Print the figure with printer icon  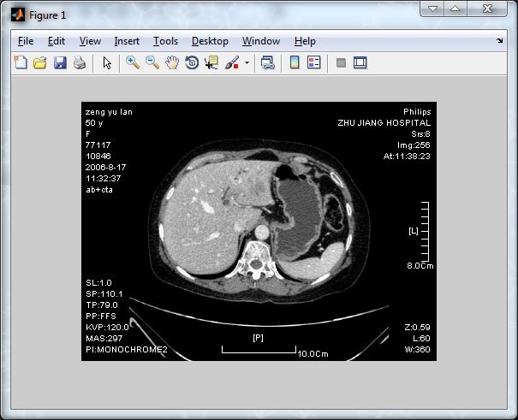(80, 62)
